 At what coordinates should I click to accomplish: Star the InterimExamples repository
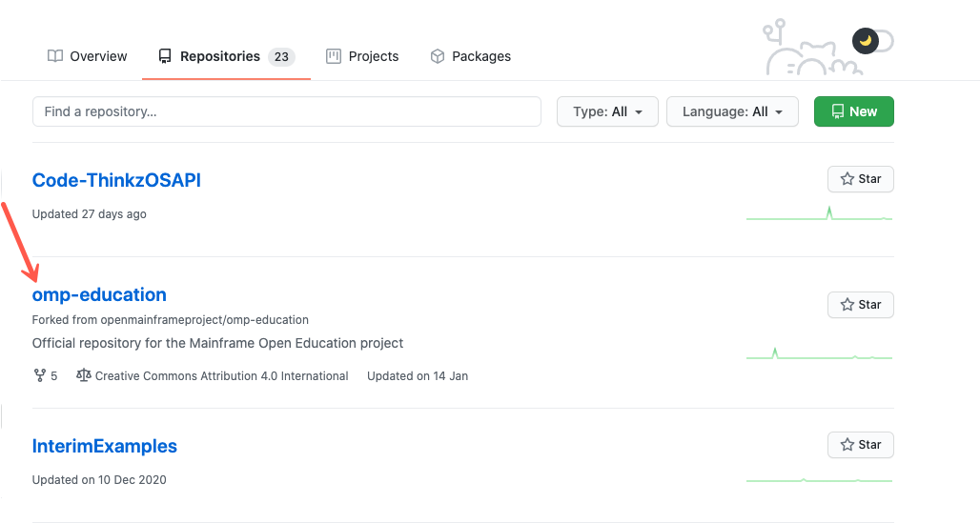(x=861, y=444)
